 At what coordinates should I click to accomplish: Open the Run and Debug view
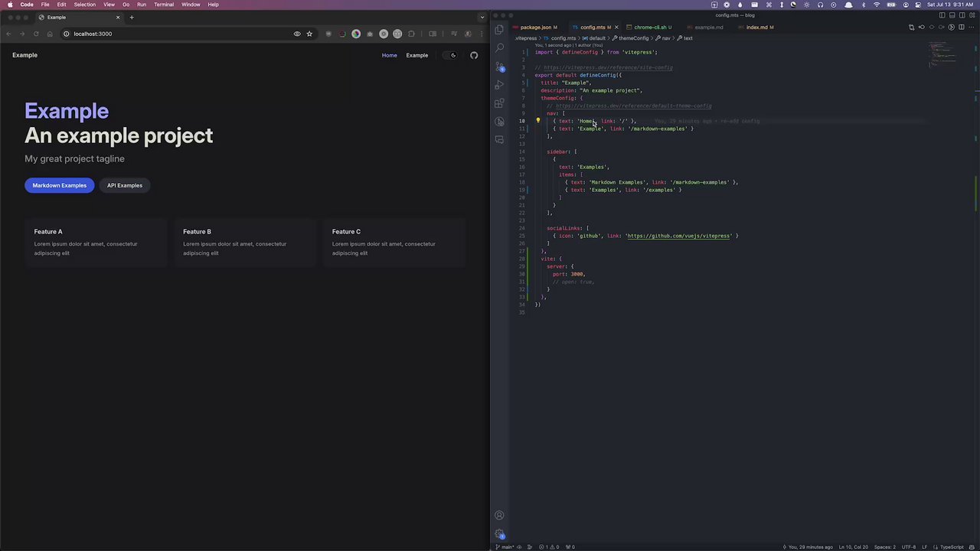coord(499,85)
